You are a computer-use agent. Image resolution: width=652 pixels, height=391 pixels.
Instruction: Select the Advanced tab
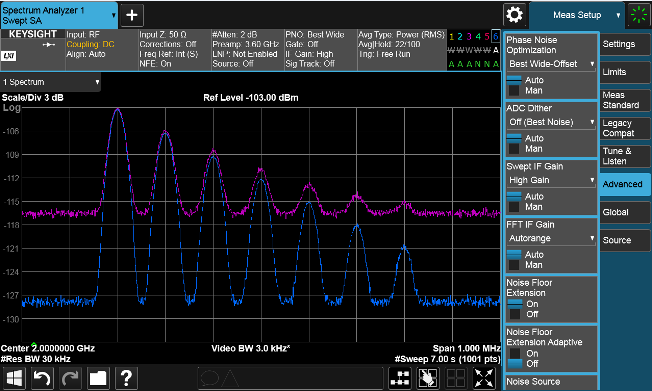(x=625, y=184)
